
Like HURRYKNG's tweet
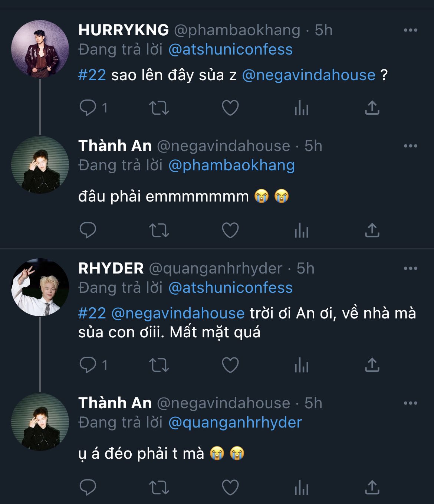coord(230,108)
